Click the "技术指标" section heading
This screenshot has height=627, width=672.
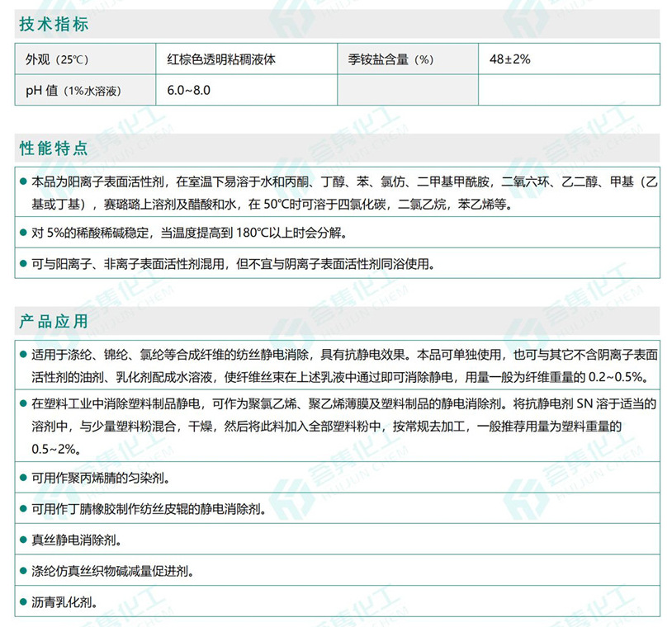point(54,24)
